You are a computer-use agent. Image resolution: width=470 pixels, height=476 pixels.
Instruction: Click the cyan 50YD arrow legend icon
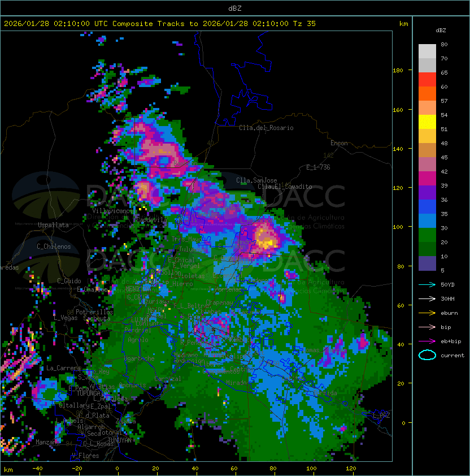[x=427, y=285]
